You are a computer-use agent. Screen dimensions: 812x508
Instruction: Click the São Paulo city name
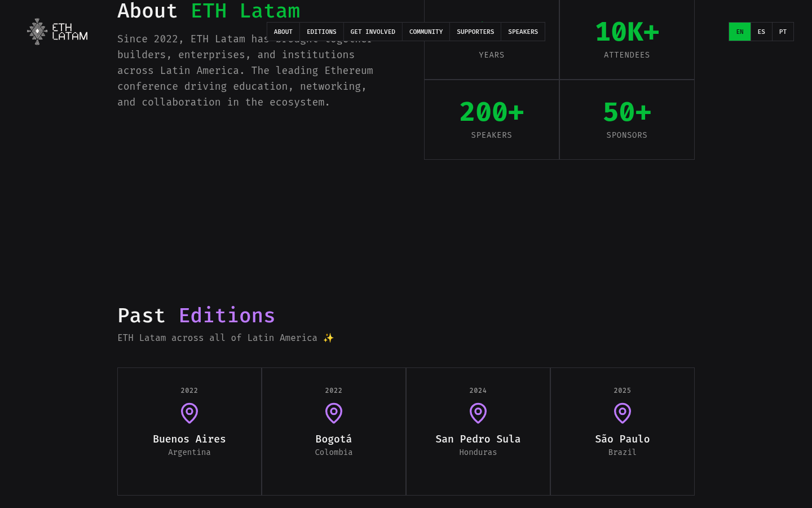(x=623, y=439)
